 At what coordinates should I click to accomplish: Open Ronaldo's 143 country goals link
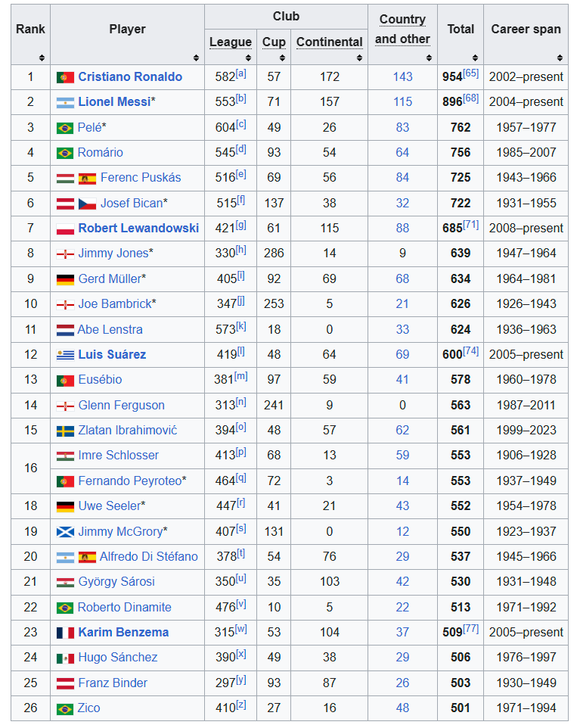tap(402, 77)
